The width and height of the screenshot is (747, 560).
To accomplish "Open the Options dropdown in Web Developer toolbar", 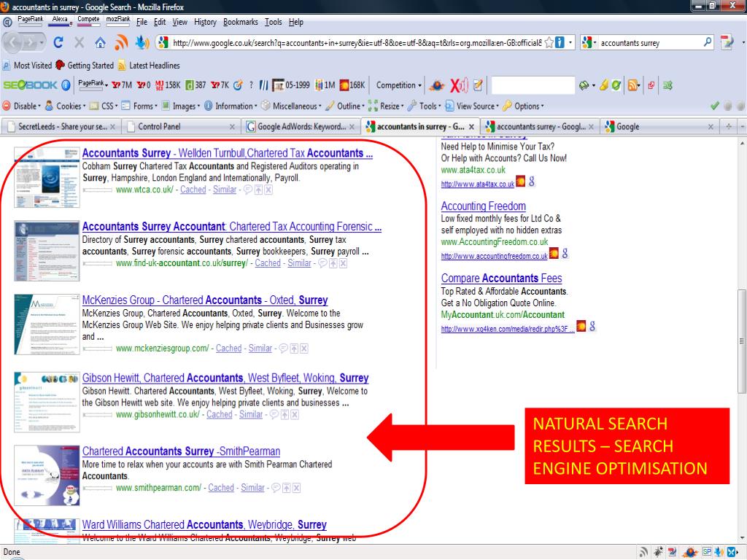I will click(x=523, y=106).
